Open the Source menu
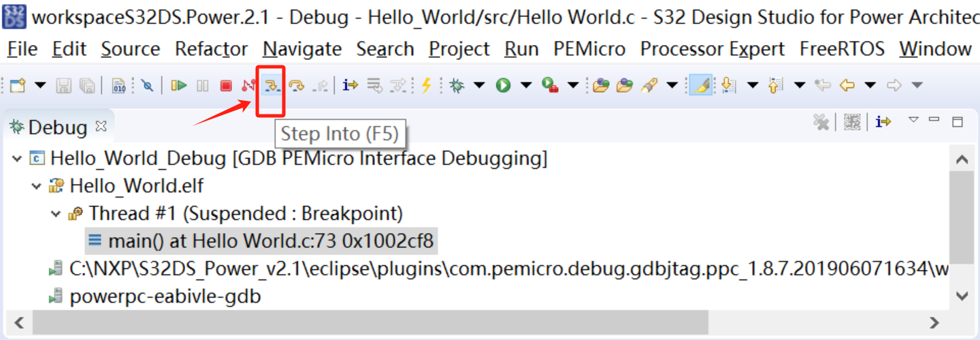980x340 pixels. [x=131, y=49]
